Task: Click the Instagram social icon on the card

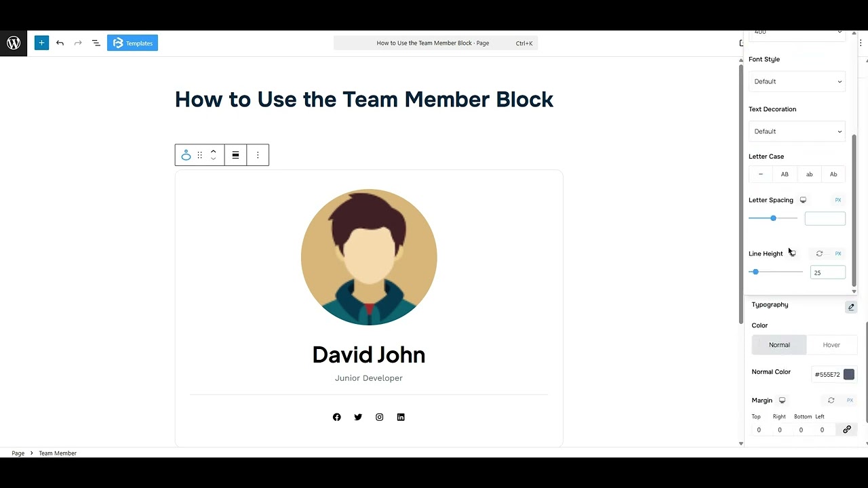Action: tap(379, 417)
